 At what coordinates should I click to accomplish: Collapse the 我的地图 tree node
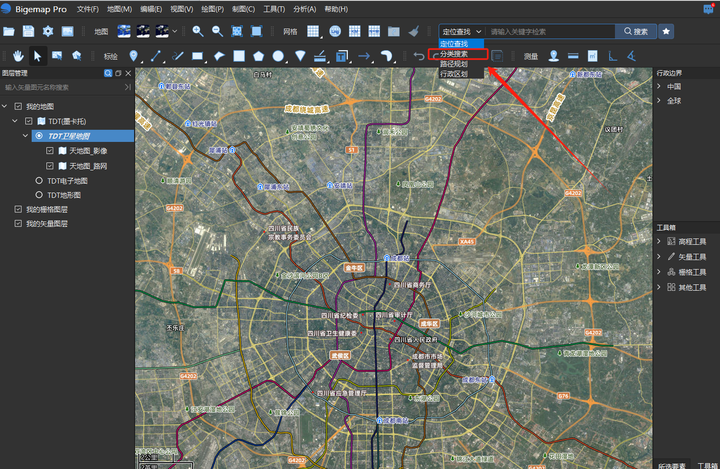5,107
